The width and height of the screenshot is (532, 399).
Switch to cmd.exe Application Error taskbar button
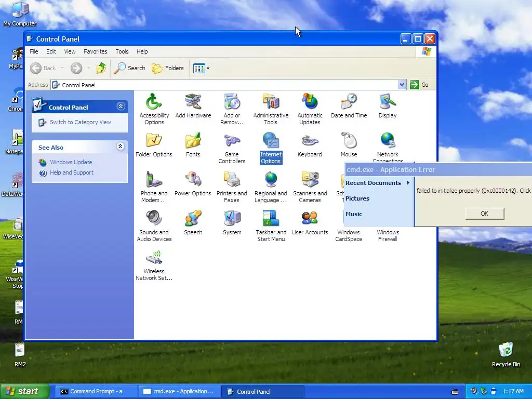(x=179, y=392)
